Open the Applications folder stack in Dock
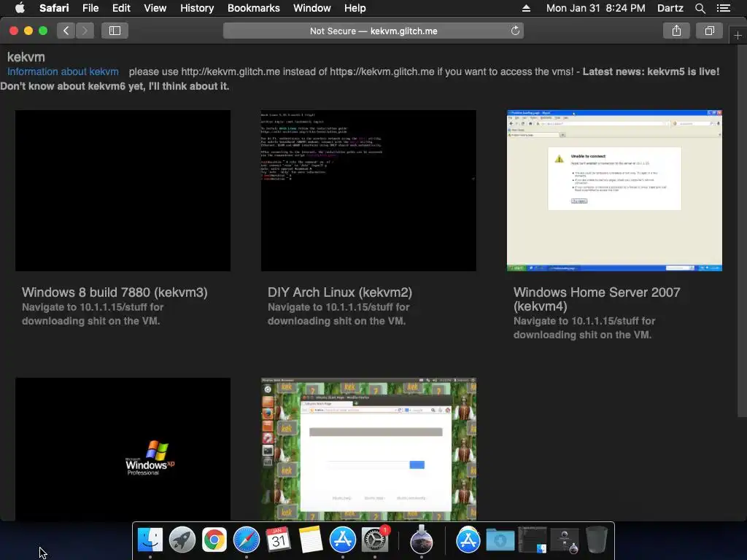Viewport: 747px width, 560px height. [468, 540]
